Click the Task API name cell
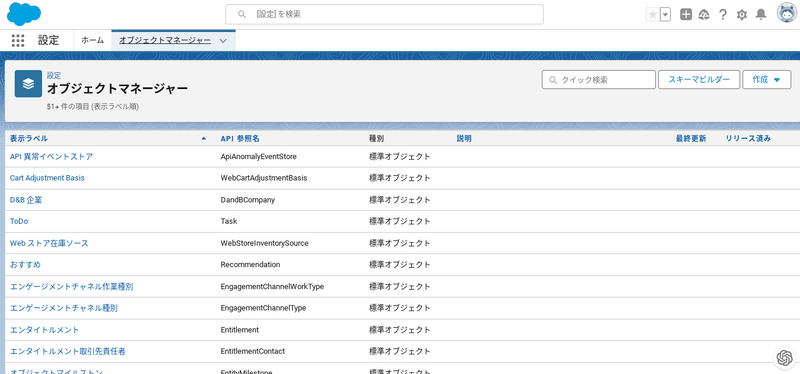800x374 pixels. [229, 221]
